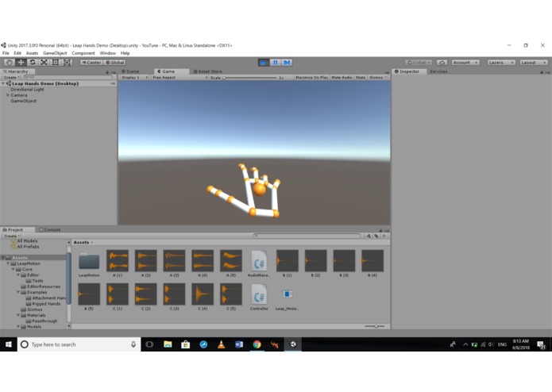Image resolution: width=552 pixels, height=392 pixels.
Task: Open File Explorer from the taskbar
Action: click(x=168, y=344)
